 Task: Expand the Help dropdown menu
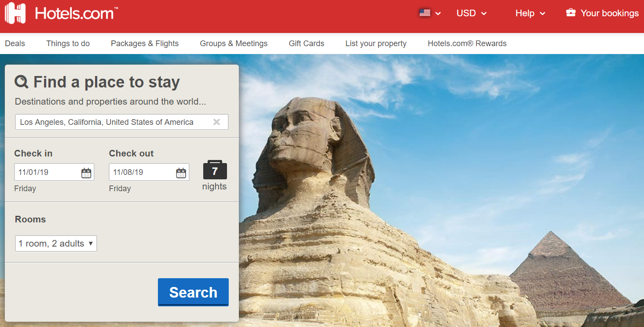click(x=530, y=13)
